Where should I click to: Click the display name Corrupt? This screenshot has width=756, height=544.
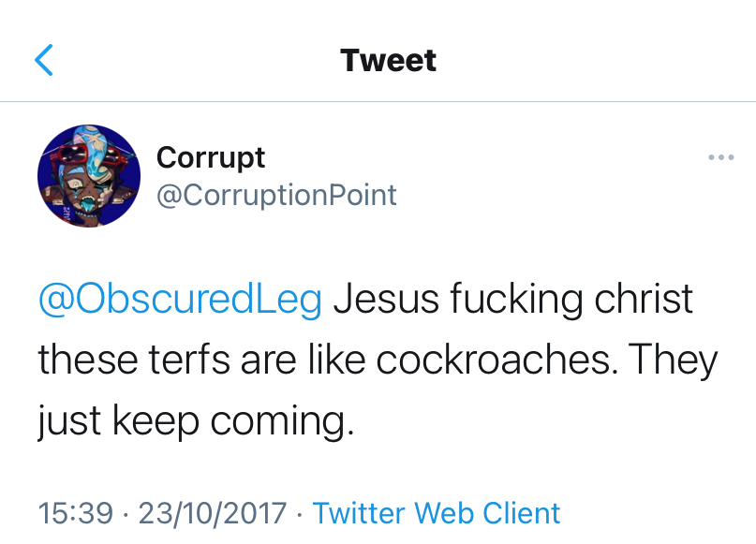pos(211,157)
